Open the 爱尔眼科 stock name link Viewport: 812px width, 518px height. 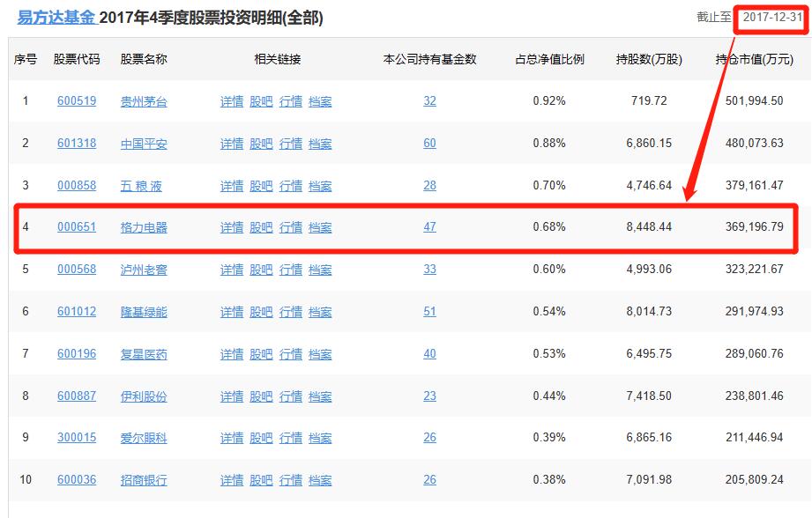tap(144, 438)
